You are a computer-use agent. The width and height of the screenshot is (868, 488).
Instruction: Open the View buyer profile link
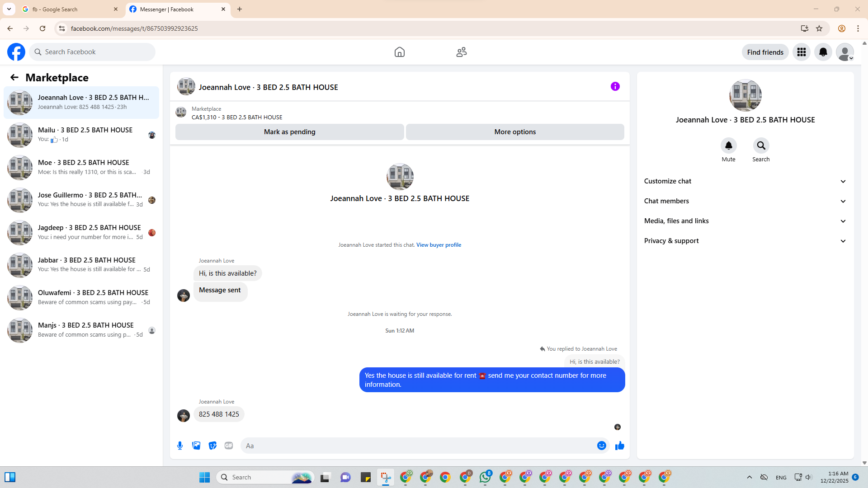[439, 245]
